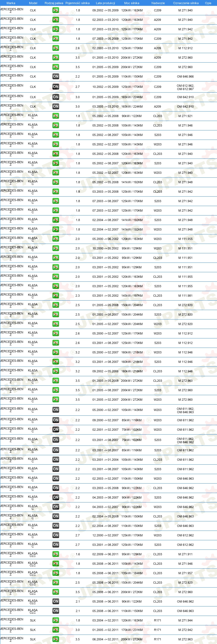Click the Model column header
The width and height of the screenshot is (217, 644).
pyautogui.click(x=33, y=3)
